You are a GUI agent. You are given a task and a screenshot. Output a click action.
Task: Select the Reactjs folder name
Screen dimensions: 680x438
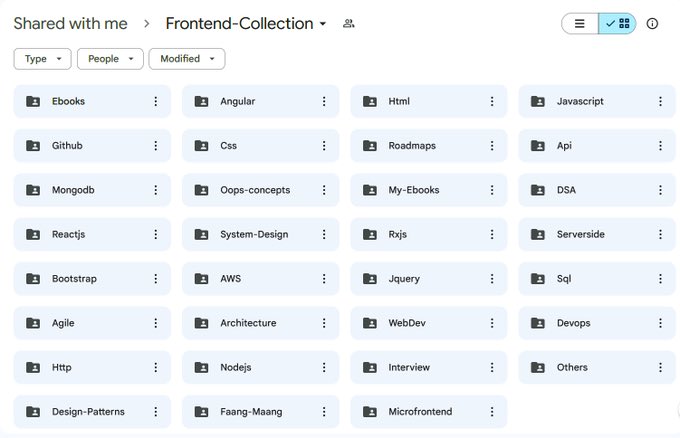click(69, 234)
